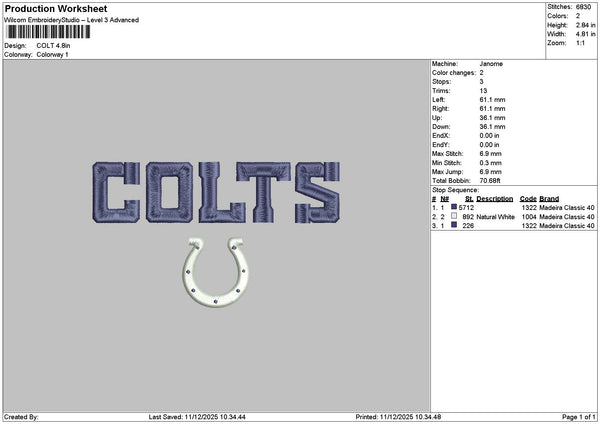Click the Production Worksheet title
The width and height of the screenshot is (600, 424).
56,8
